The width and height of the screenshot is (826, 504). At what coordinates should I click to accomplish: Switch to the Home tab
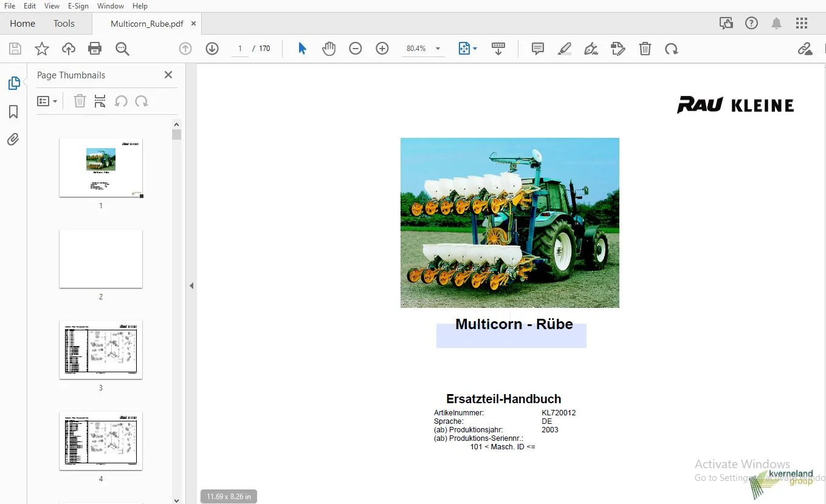[x=22, y=24]
